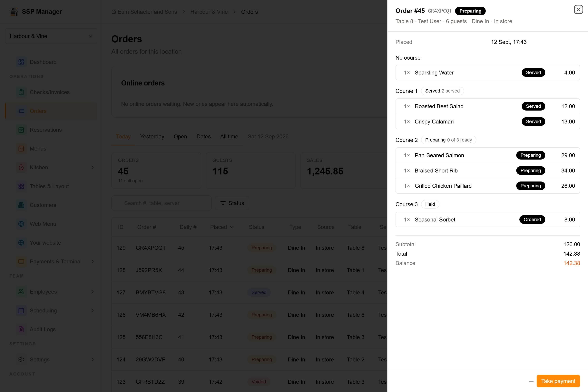
Task: Click the Course 2 Preparing status chip
Action: point(448,140)
